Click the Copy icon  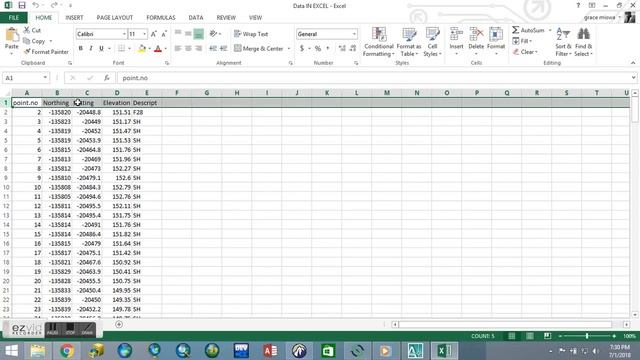coord(27,41)
